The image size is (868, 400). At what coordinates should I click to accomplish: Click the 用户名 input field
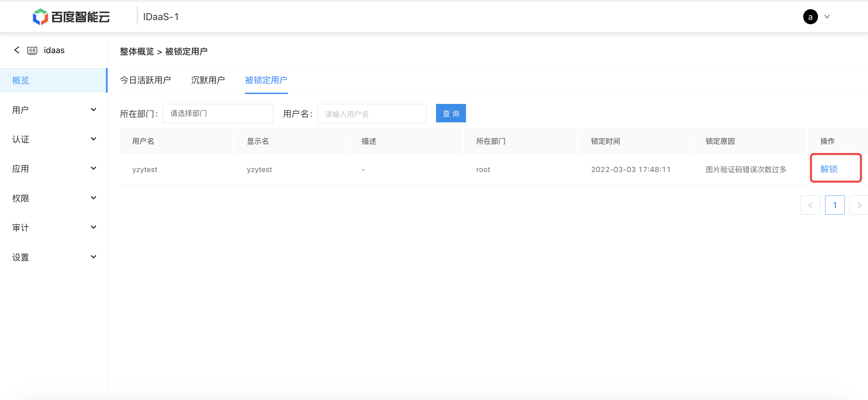click(x=371, y=114)
